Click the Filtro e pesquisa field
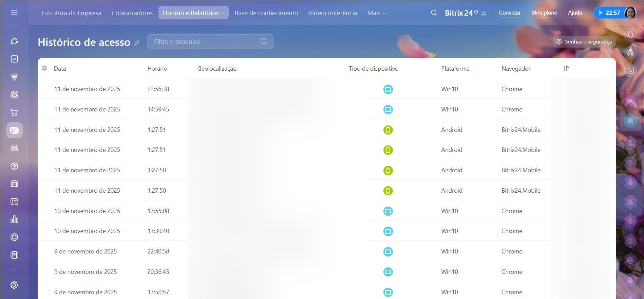 (x=205, y=42)
